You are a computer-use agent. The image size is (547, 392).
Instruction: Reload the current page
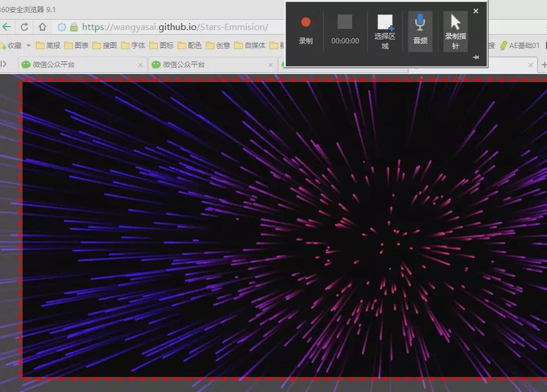(24, 27)
